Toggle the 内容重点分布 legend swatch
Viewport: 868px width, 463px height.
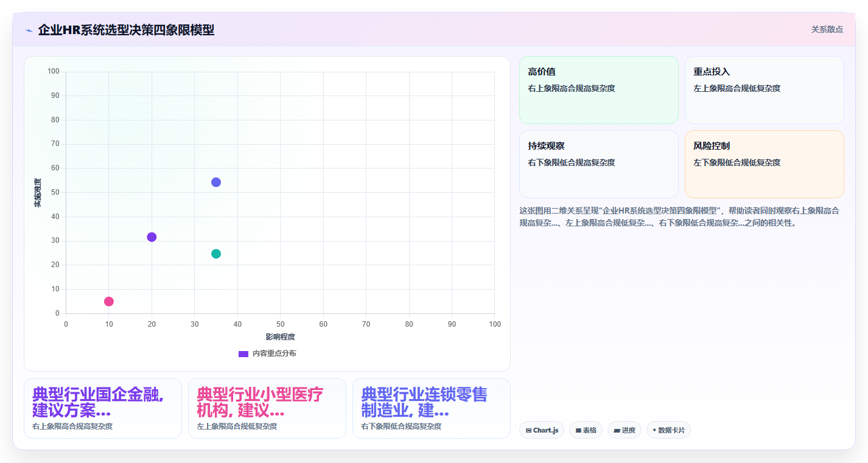pos(243,353)
